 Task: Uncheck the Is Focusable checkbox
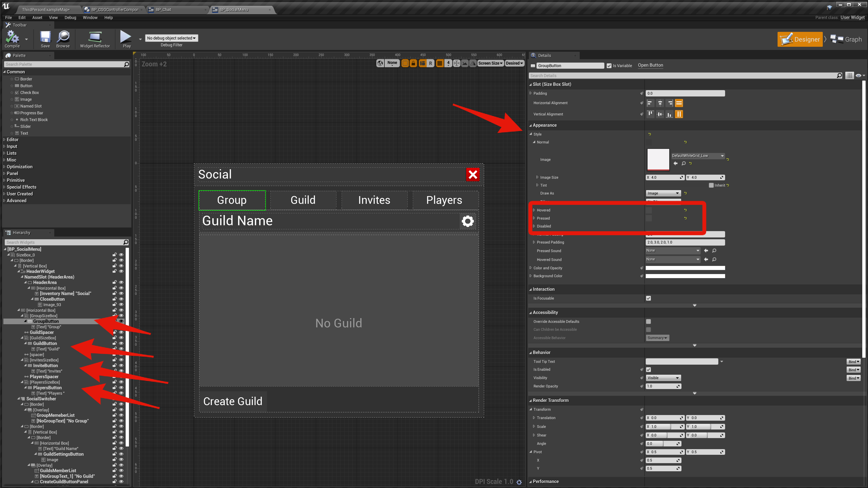pyautogui.click(x=648, y=298)
